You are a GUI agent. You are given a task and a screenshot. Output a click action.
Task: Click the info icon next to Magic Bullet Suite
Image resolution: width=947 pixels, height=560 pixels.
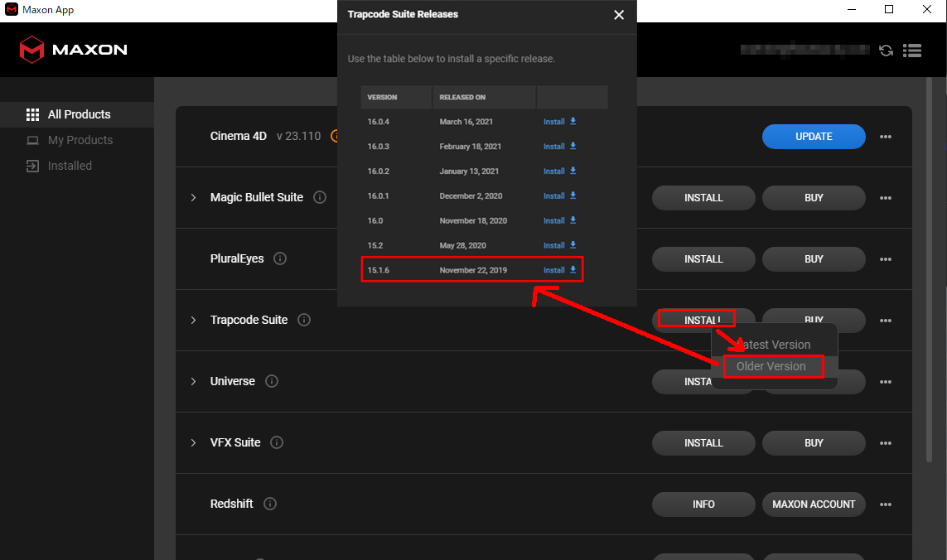pos(320,198)
